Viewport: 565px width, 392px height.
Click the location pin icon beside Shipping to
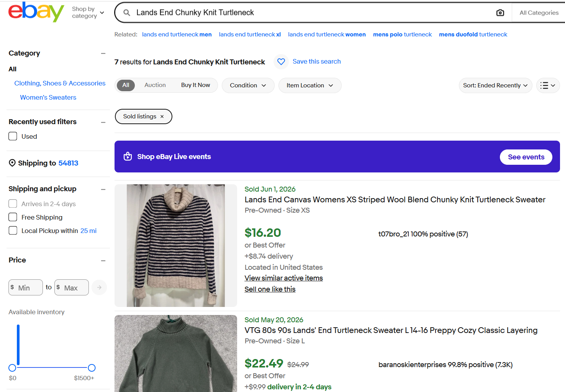tap(12, 163)
